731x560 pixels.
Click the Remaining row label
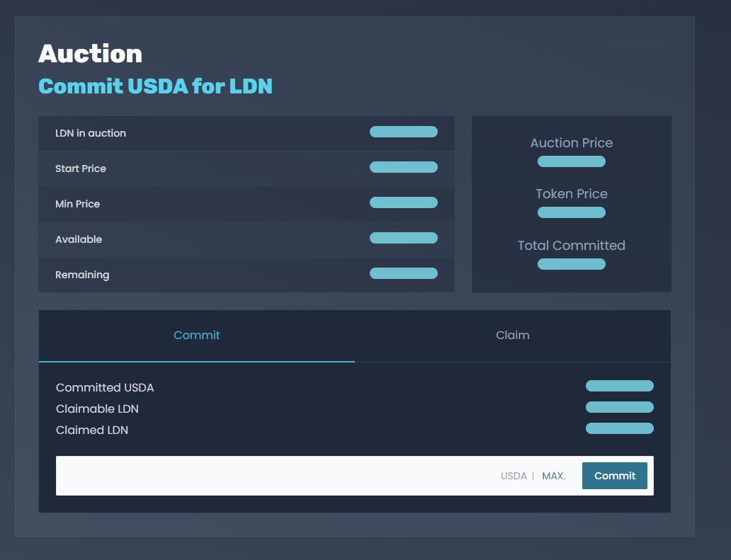(82, 275)
